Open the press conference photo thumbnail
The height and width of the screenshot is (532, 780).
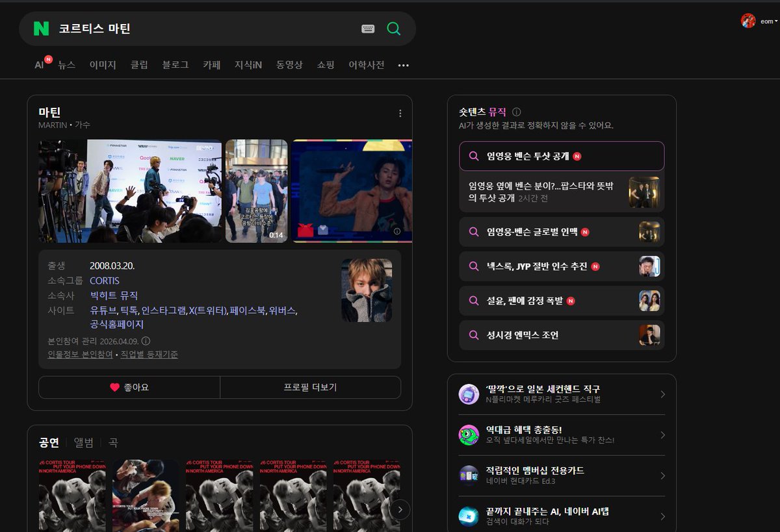[x=130, y=191]
